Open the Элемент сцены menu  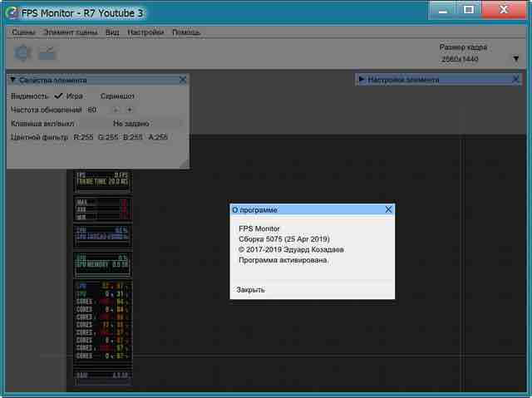click(70, 32)
